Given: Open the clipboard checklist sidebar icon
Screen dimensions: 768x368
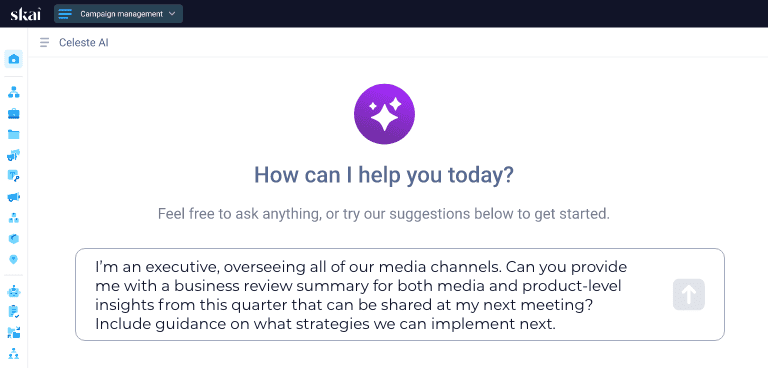Looking at the screenshot, I should 14,312.
